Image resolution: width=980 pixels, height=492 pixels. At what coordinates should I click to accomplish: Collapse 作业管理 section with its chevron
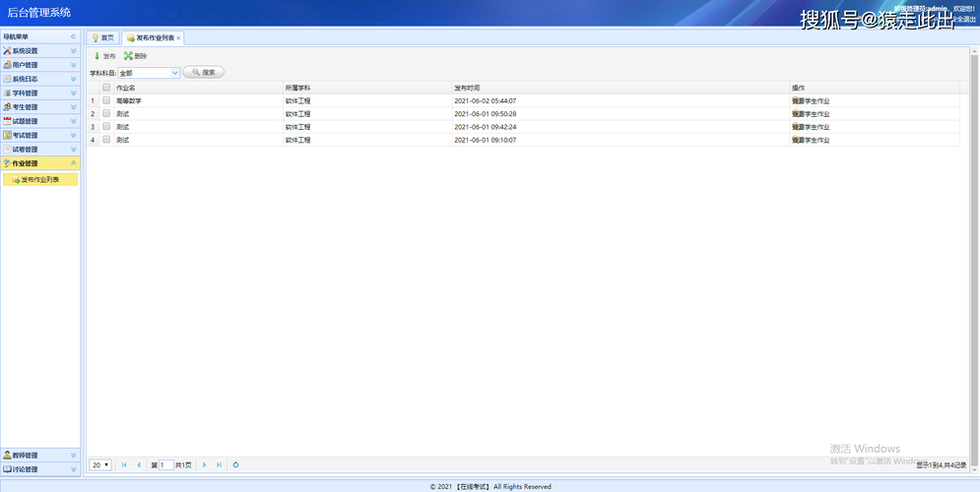pyautogui.click(x=73, y=163)
